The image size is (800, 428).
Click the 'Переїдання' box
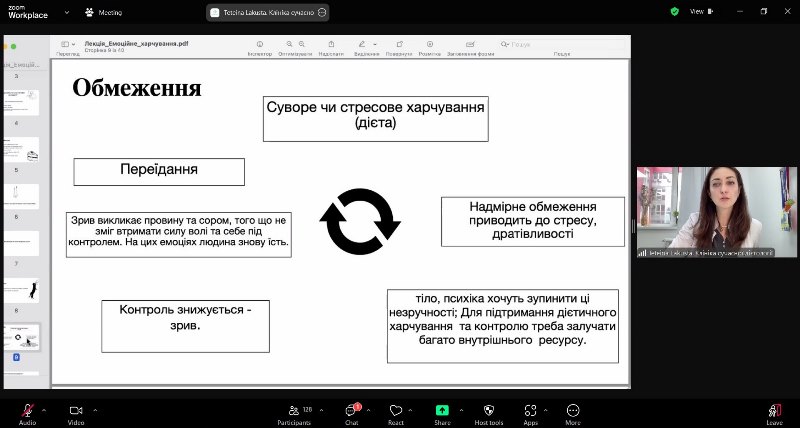coord(159,172)
